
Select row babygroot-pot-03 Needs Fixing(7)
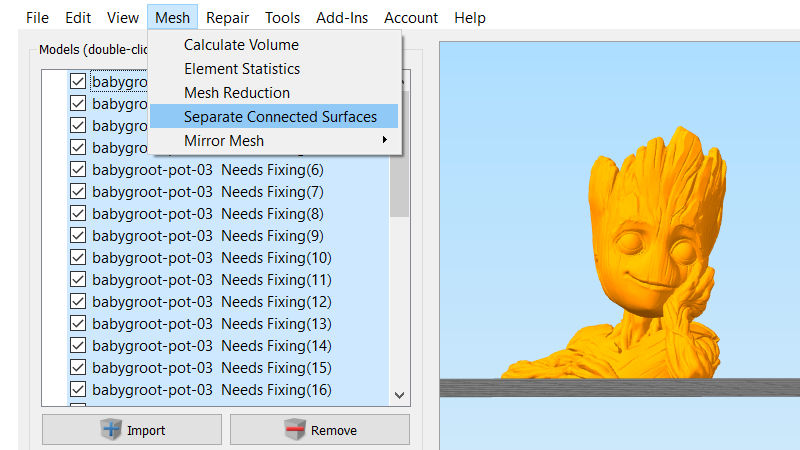click(229, 192)
